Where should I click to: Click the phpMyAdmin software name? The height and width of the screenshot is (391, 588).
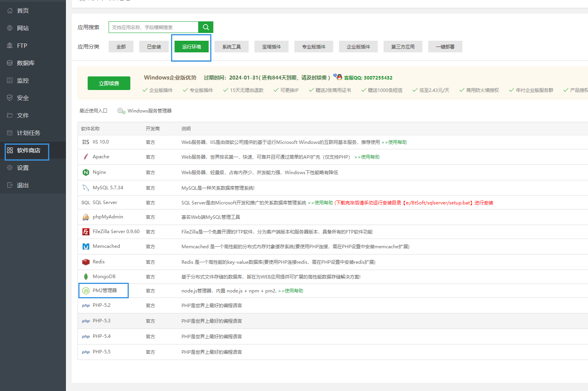pyautogui.click(x=108, y=217)
